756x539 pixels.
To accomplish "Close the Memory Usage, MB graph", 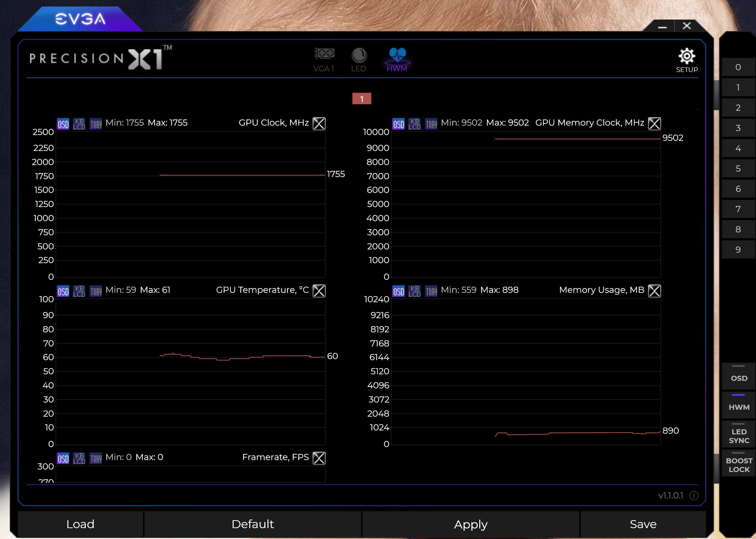I will click(x=654, y=291).
